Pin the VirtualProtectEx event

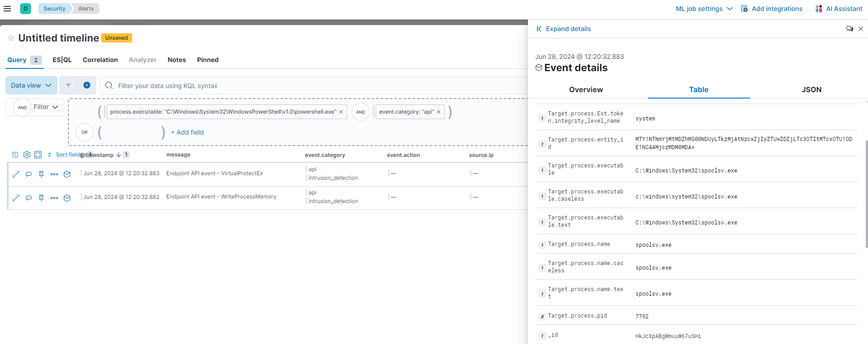[x=41, y=174]
